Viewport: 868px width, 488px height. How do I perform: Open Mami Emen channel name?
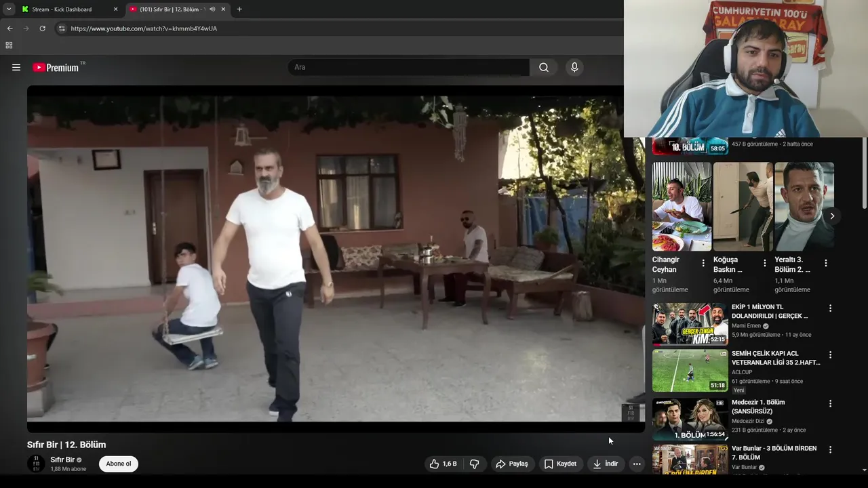click(746, 326)
